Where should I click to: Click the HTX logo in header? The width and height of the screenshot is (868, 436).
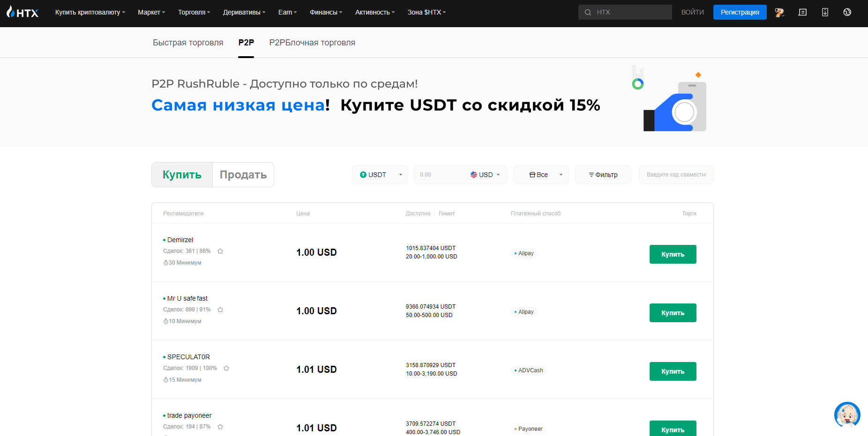pyautogui.click(x=22, y=13)
